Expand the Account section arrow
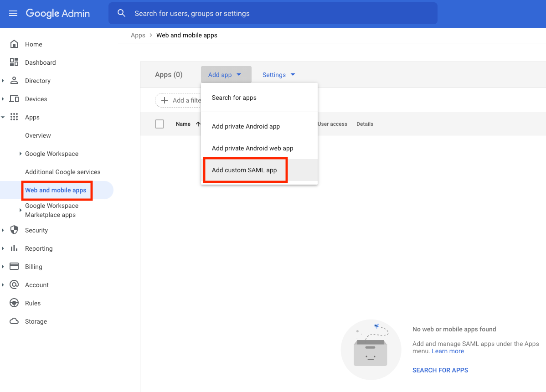The image size is (546, 392). (x=3, y=285)
